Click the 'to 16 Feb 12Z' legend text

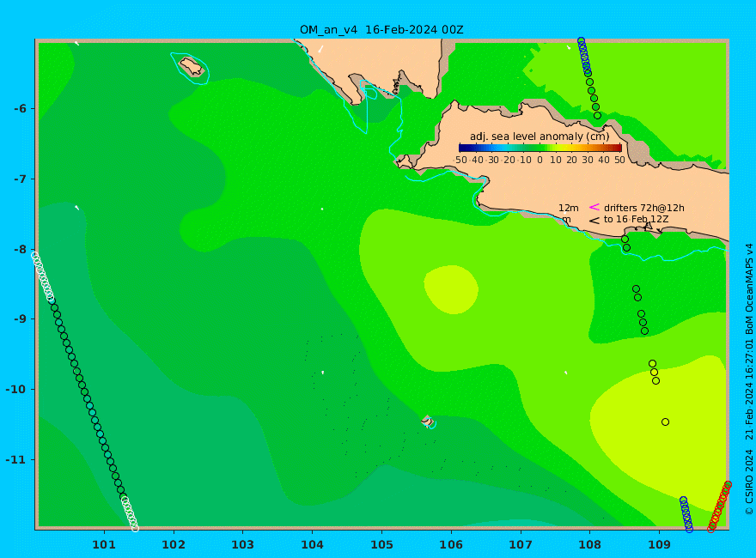(636, 219)
